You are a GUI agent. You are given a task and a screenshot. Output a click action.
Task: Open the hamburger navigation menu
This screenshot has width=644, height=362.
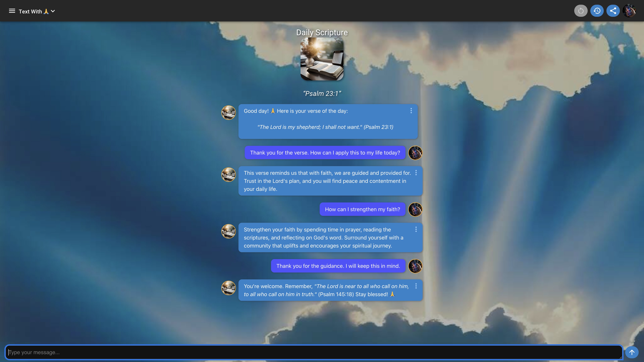click(12, 11)
